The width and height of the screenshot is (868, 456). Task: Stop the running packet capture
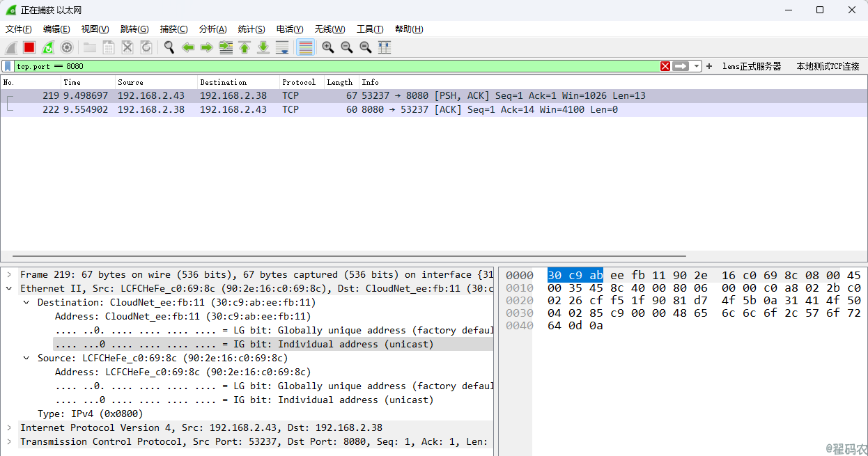click(x=29, y=47)
